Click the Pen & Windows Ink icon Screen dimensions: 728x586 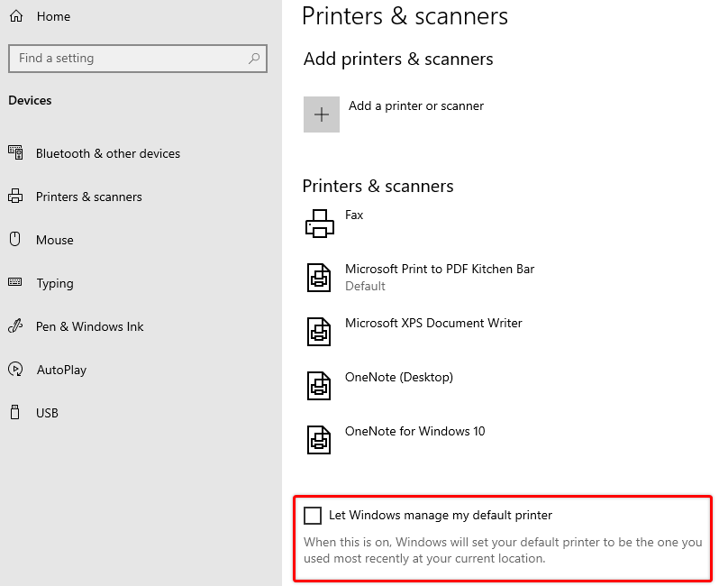tap(15, 325)
